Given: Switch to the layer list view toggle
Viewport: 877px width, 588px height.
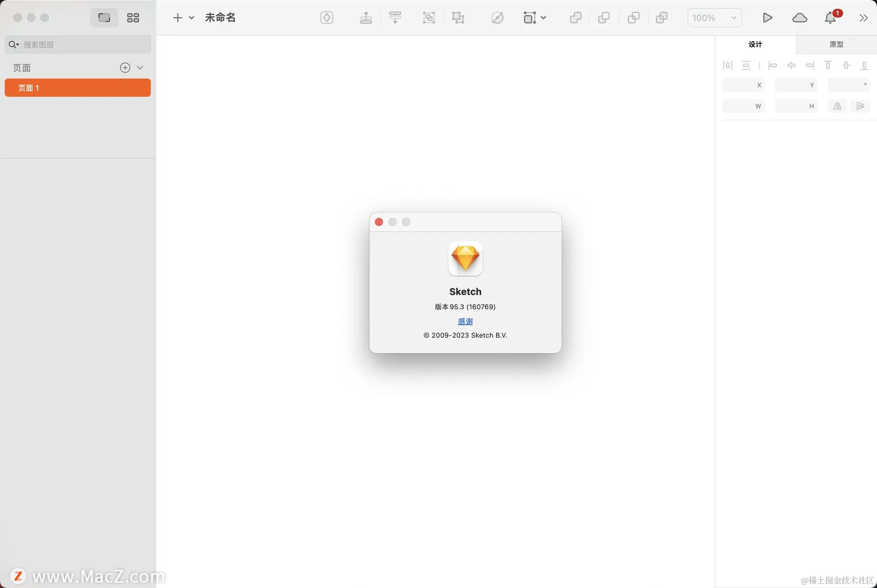Looking at the screenshot, I should pos(104,18).
